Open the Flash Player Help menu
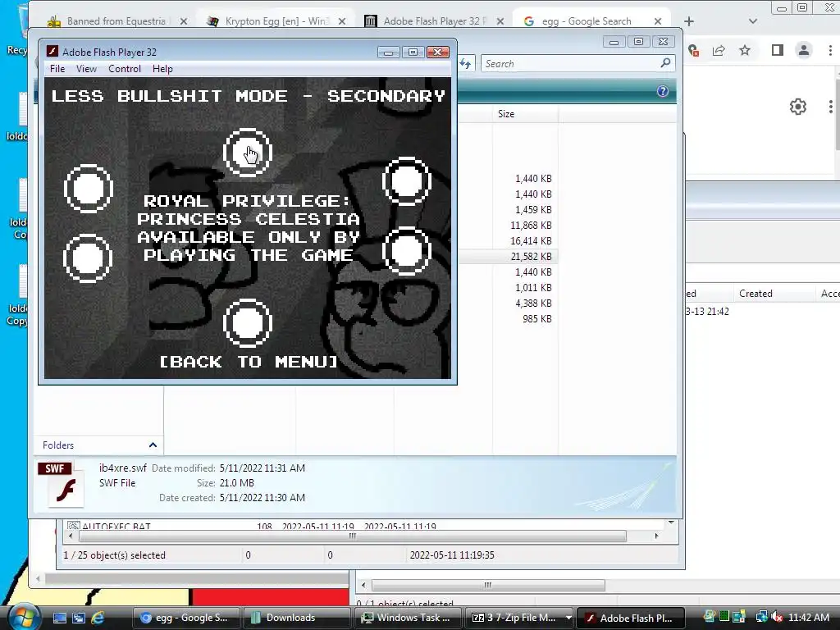This screenshot has width=840, height=630. tap(162, 69)
